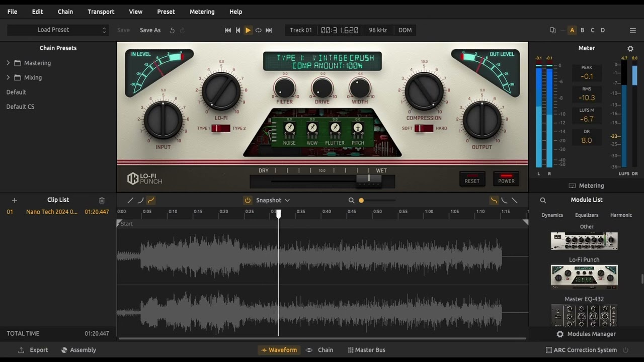Click the copy A/B settings icon

(552, 30)
